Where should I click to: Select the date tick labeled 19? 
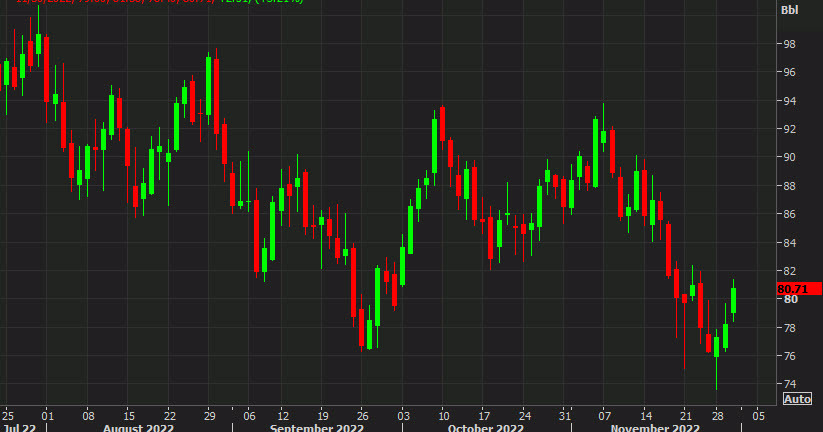(x=322, y=416)
